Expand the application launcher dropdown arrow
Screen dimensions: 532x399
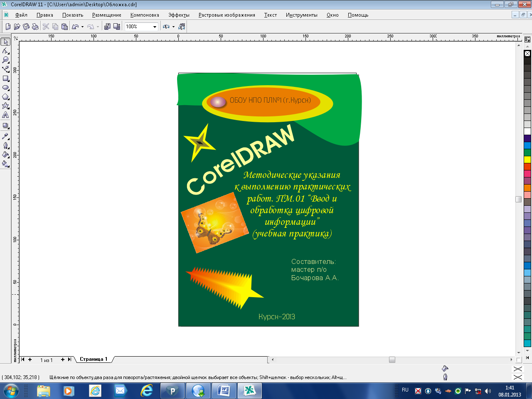point(173,27)
